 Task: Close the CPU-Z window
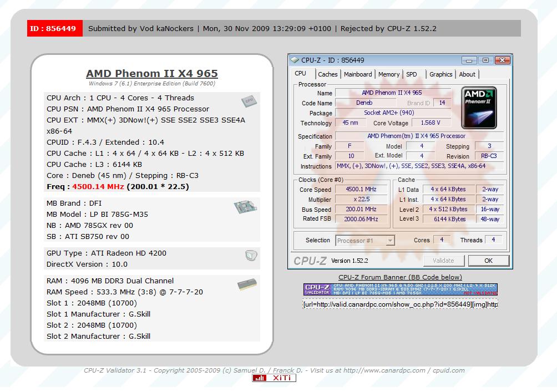(502, 60)
